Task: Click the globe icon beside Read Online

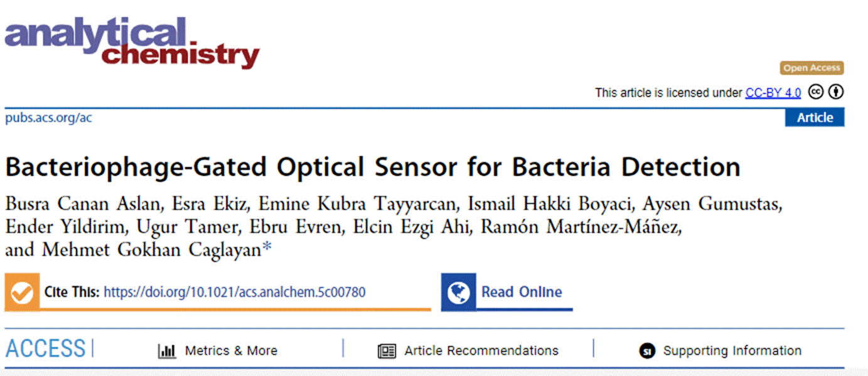Action: coord(459,292)
